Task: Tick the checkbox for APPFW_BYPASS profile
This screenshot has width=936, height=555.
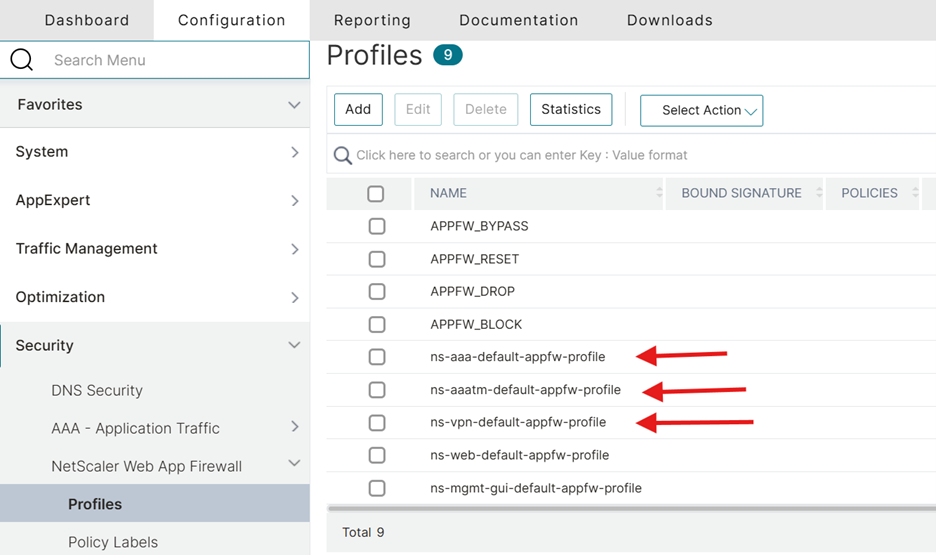Action: 376,226
